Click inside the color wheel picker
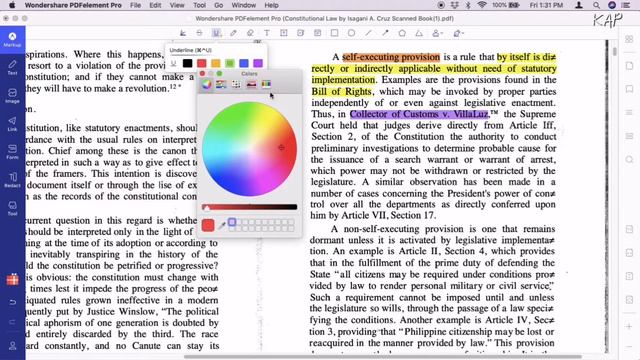 [x=249, y=149]
